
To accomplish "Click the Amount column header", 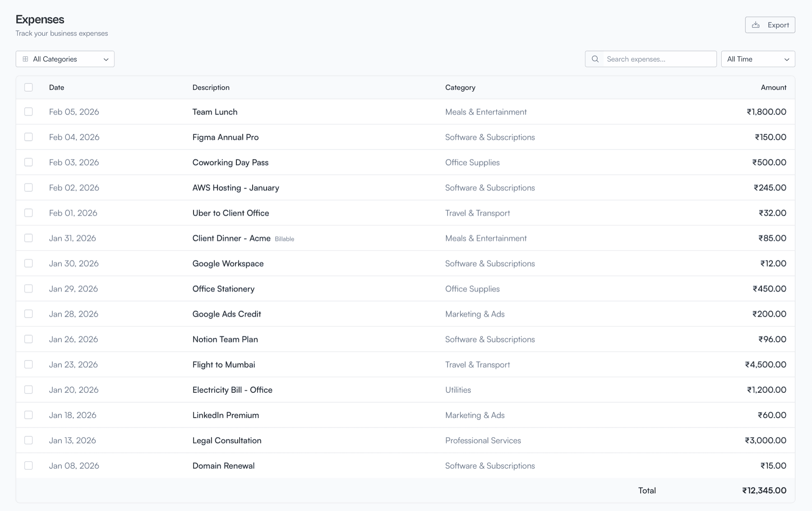I will (x=773, y=87).
